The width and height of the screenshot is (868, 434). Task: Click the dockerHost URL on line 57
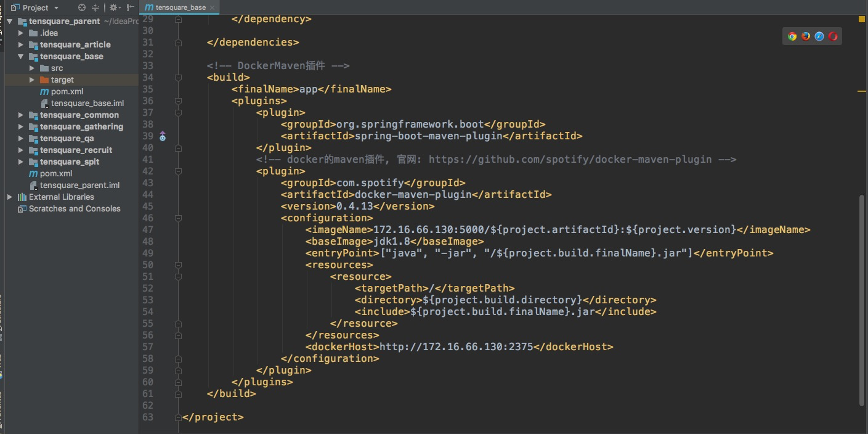456,347
